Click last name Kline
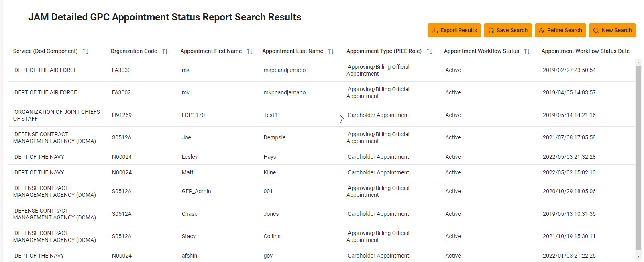 (270, 172)
